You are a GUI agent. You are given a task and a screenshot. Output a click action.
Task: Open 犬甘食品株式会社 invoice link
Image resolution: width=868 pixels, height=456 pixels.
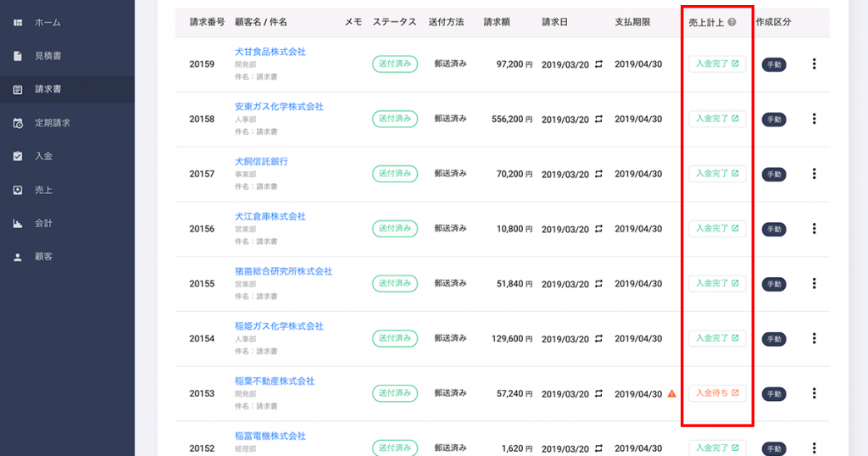(270, 52)
